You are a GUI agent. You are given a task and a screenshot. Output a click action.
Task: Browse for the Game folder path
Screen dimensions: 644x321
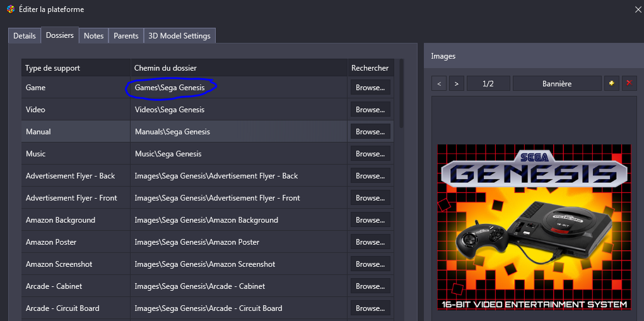[x=370, y=88]
